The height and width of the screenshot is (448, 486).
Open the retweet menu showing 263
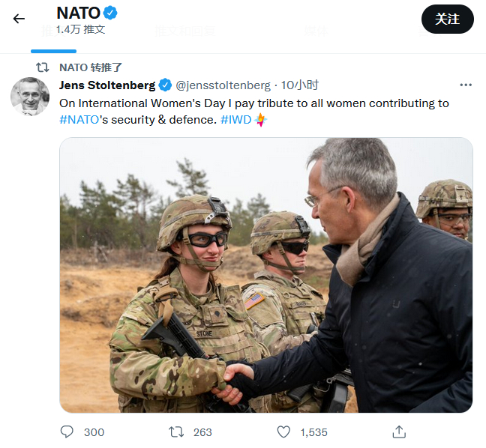click(176, 432)
